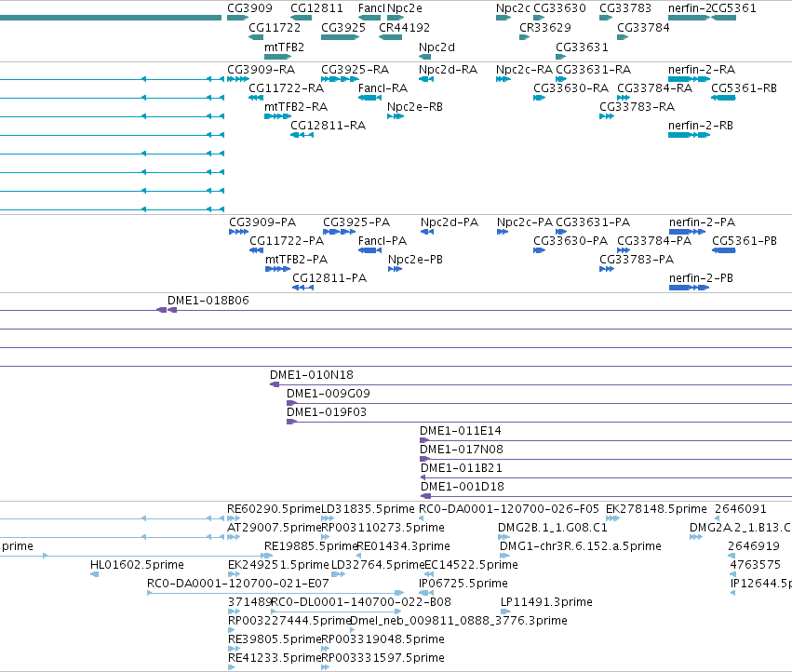Select transcript CG3925-RA
792x672 pixels.
[x=340, y=79]
